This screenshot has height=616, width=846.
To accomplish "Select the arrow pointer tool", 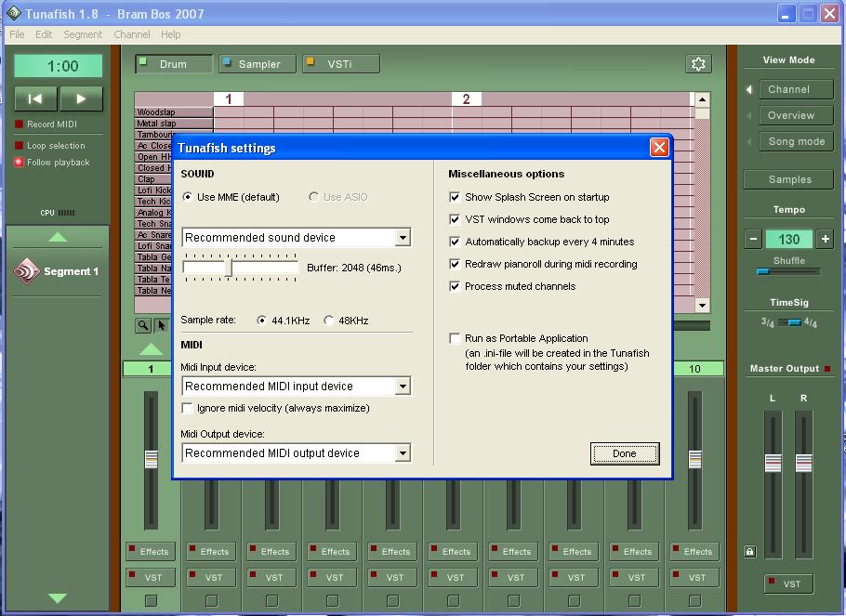I will pyautogui.click(x=162, y=325).
